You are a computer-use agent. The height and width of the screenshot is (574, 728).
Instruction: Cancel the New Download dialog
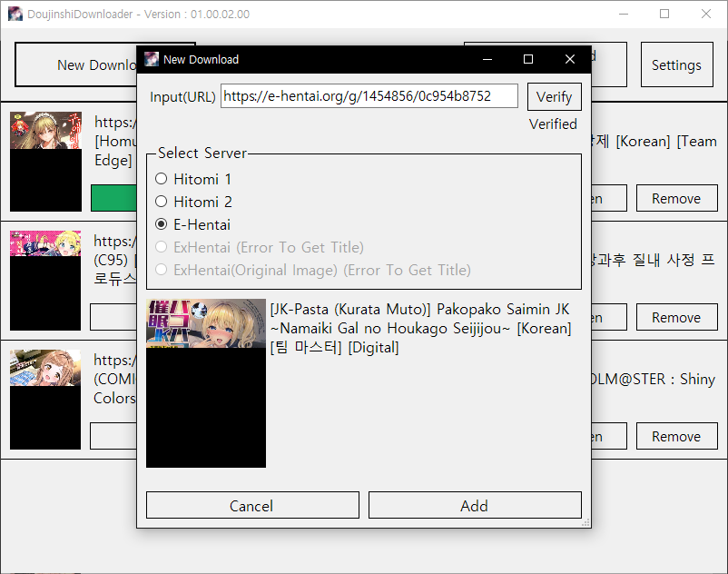coord(252,505)
